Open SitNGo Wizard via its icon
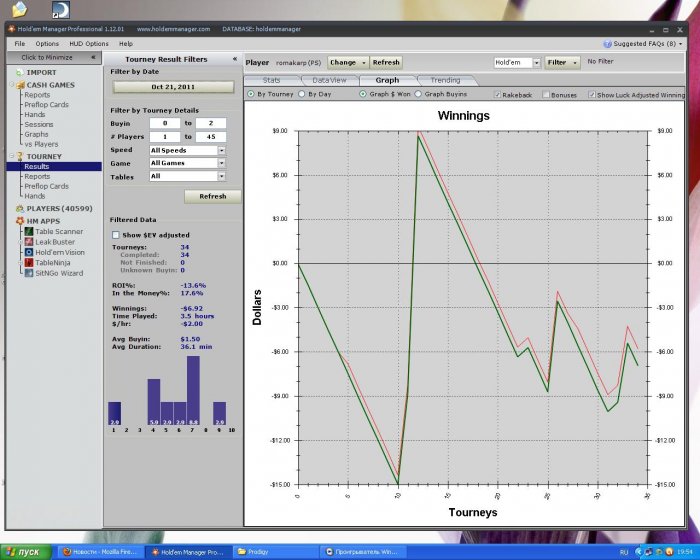 pos(29,272)
